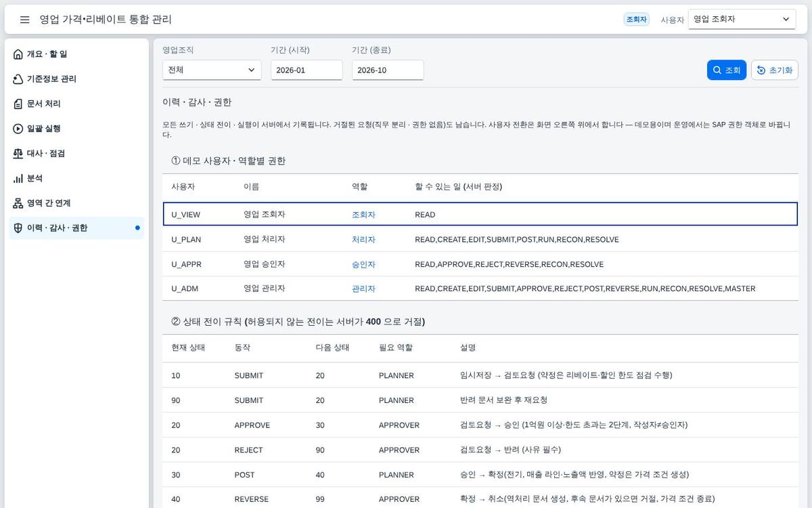Open the hamburger navigation menu

point(25,20)
